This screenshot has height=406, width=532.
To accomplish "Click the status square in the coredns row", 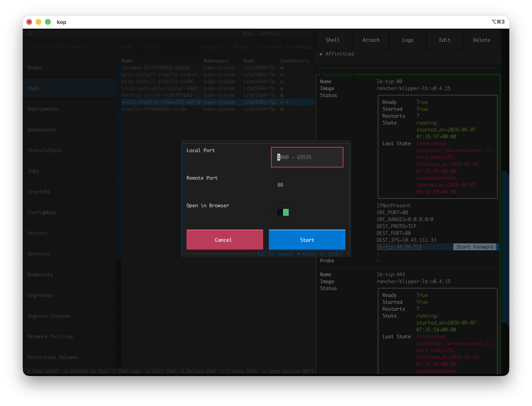I will (x=282, y=68).
